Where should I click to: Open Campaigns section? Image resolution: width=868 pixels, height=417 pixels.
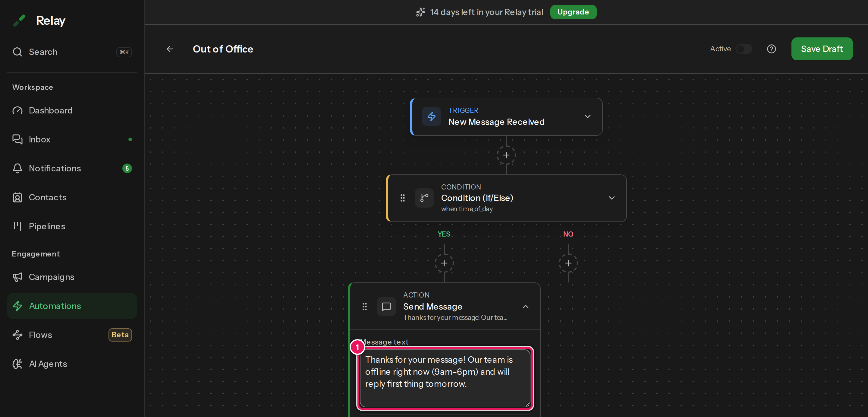click(x=72, y=277)
